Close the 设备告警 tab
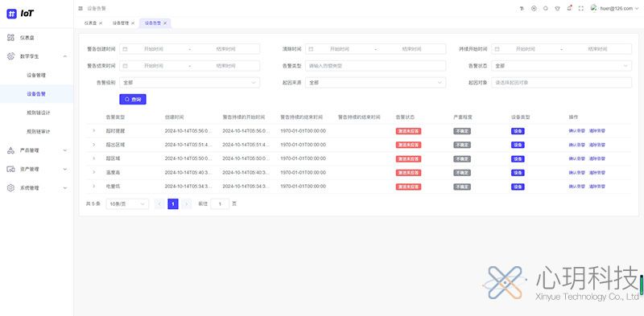Screen dimensions: 644x316 click(165, 23)
